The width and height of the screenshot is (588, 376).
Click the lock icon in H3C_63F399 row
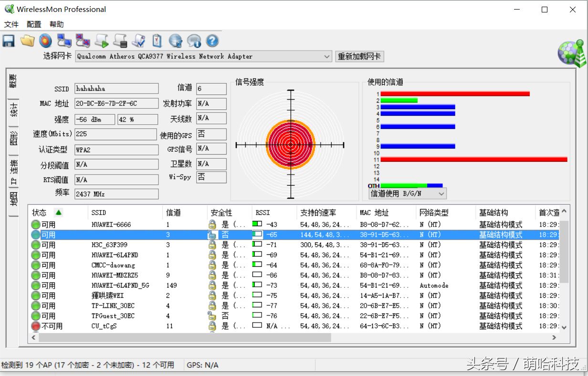pyautogui.click(x=212, y=245)
